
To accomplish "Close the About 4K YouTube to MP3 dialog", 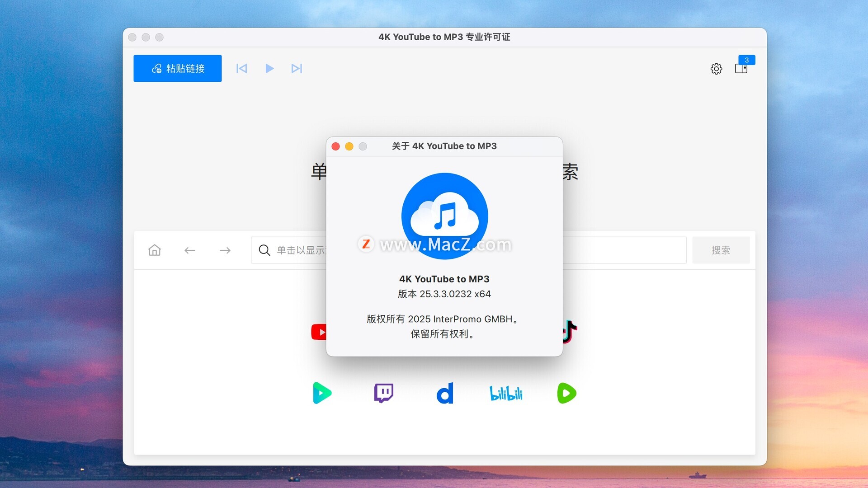I will [335, 146].
